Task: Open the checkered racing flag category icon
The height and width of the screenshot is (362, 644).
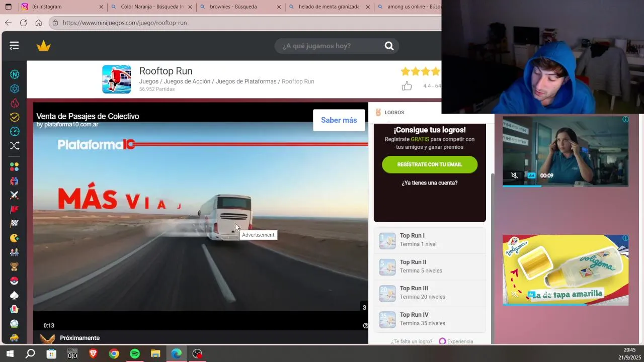Action: pos(15,223)
